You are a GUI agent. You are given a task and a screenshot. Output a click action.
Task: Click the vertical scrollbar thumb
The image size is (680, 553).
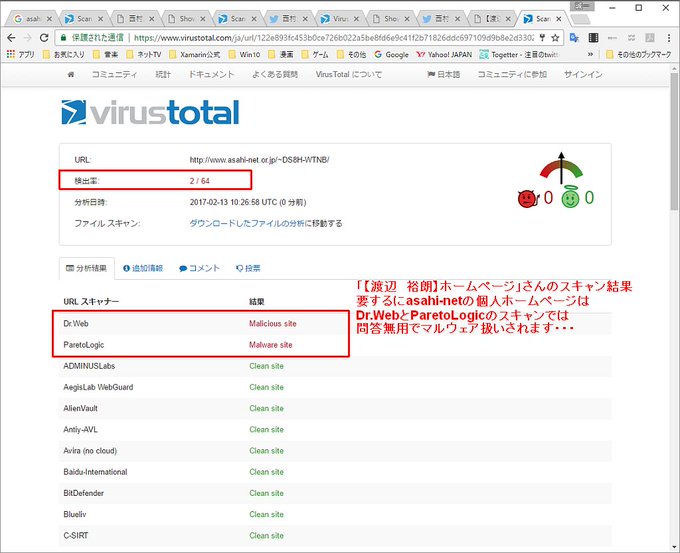tap(675, 143)
